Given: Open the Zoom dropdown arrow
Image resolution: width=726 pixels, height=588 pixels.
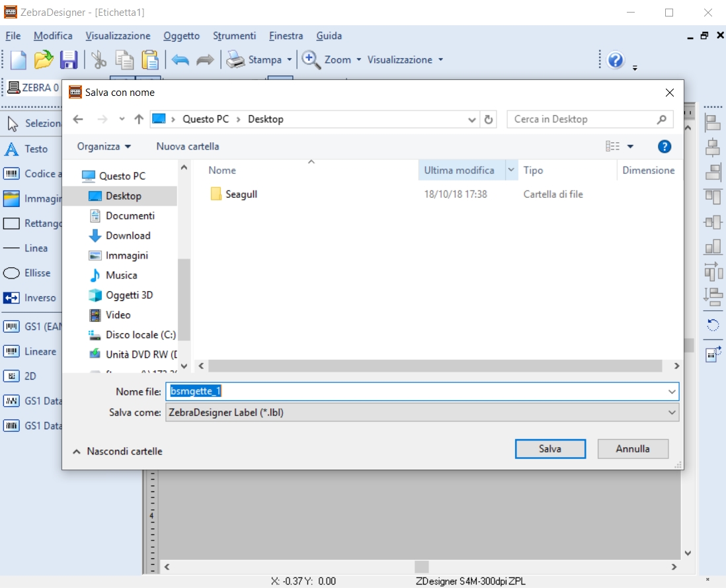Looking at the screenshot, I should tap(359, 60).
